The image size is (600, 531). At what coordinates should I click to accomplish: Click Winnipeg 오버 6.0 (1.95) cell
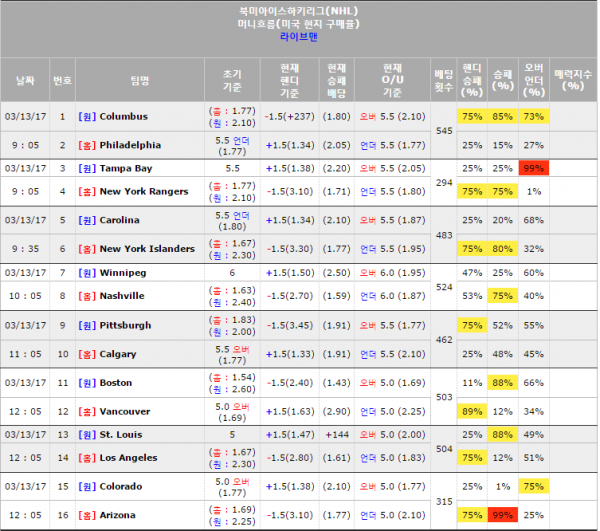pyautogui.click(x=392, y=273)
